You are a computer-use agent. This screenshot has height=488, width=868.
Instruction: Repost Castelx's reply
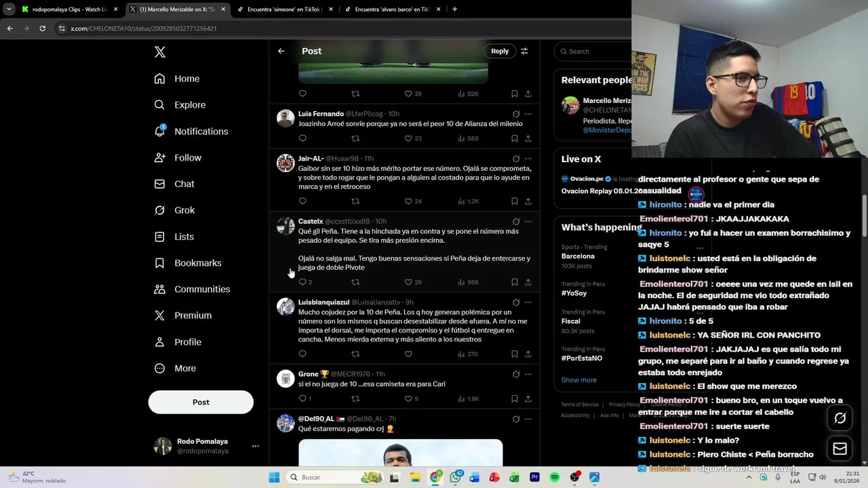point(355,282)
